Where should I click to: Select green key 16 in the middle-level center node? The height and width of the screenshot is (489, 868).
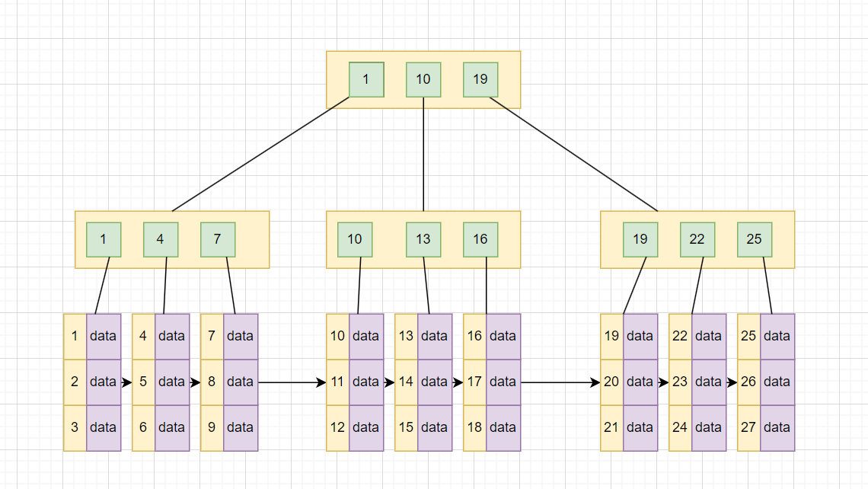tap(480, 239)
